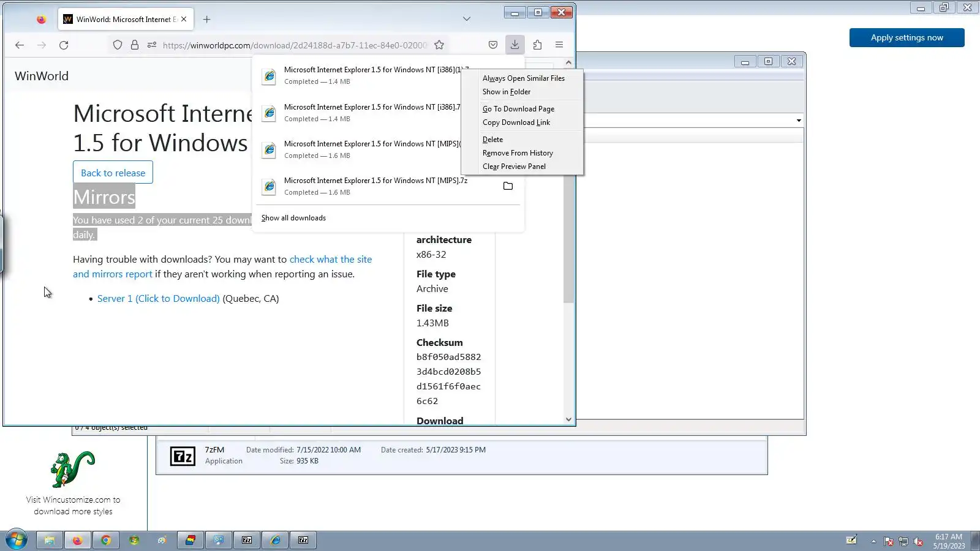Screen dimensions: 980x551
Task: Open the Server 1 download link
Action: click(159, 299)
